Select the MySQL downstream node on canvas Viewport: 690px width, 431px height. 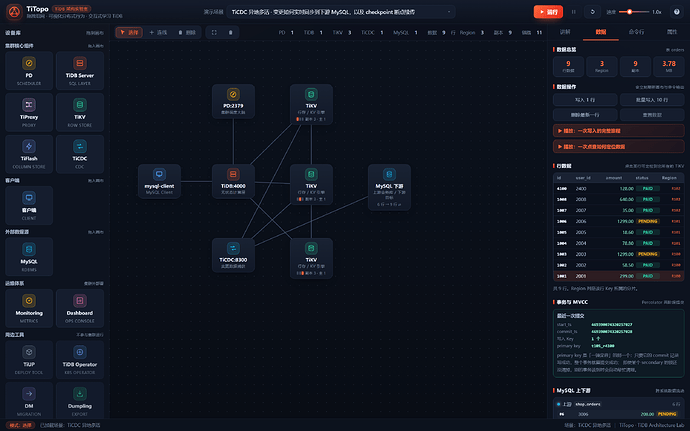pos(389,187)
